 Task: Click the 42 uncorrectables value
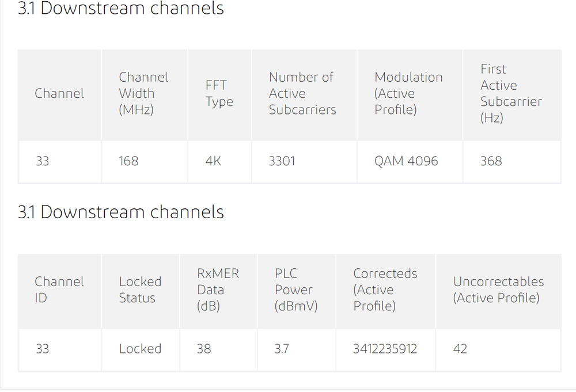point(460,349)
